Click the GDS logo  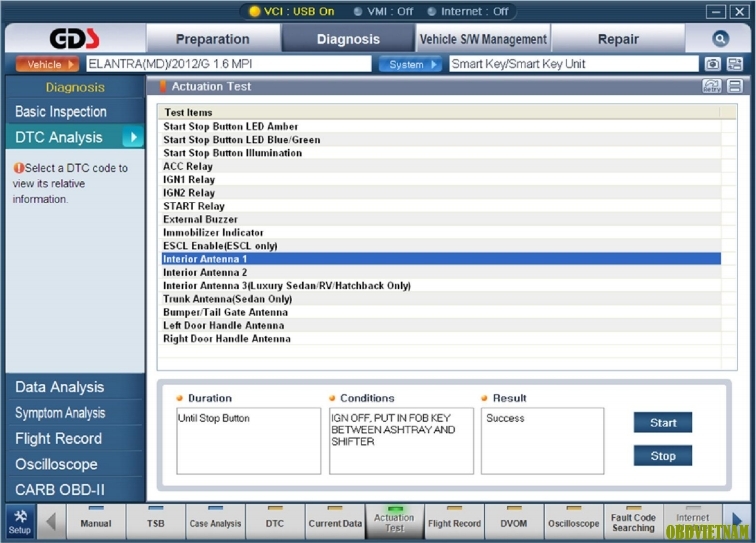75,39
